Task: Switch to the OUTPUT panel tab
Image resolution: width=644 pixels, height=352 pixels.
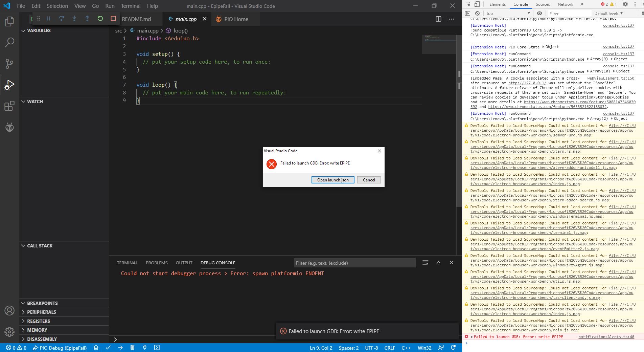Action: pos(184,263)
